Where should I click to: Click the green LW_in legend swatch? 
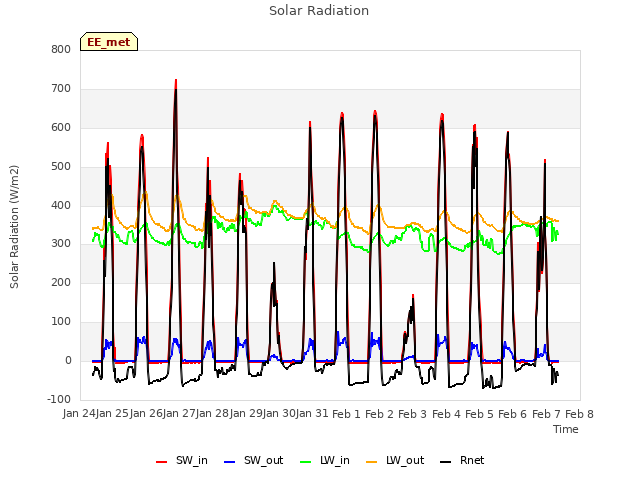(306, 462)
